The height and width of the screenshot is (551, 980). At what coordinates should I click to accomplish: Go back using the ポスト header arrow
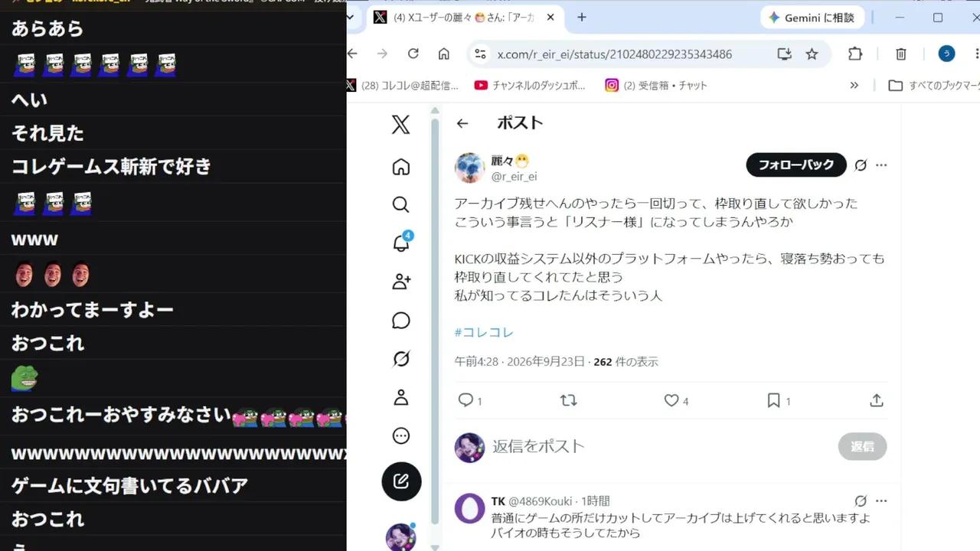point(462,123)
